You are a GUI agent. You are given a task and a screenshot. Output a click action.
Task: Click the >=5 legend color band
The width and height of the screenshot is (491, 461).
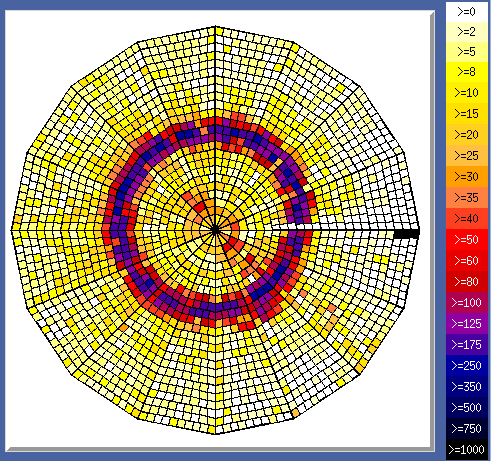(x=467, y=52)
